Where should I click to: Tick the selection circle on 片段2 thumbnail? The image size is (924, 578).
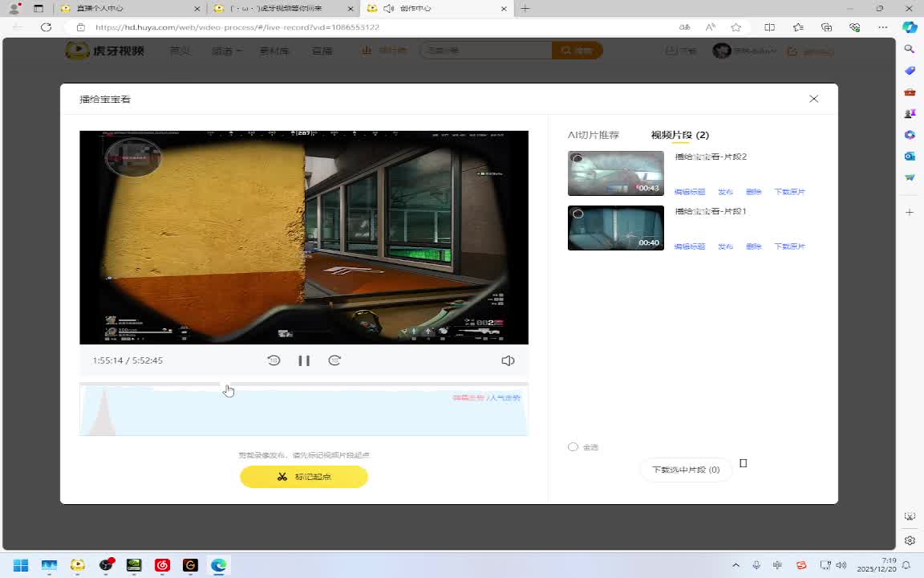pyautogui.click(x=577, y=159)
